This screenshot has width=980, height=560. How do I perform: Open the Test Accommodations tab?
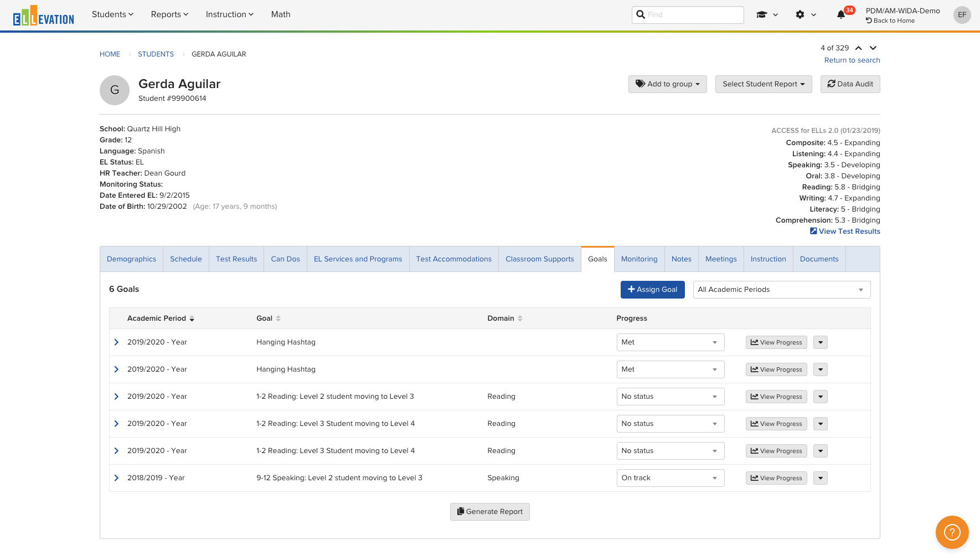click(x=454, y=259)
